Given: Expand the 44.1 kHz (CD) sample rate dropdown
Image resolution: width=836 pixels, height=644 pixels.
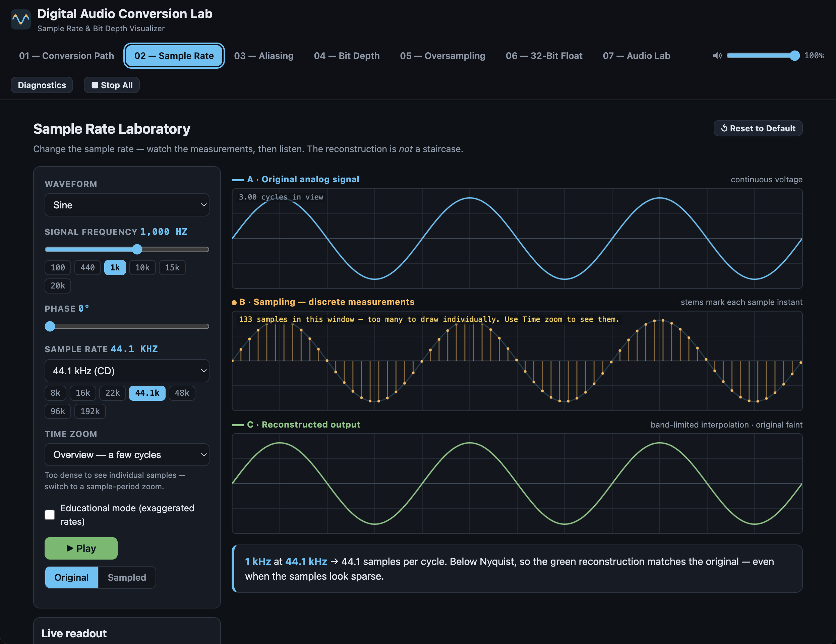Looking at the screenshot, I should pos(127,370).
